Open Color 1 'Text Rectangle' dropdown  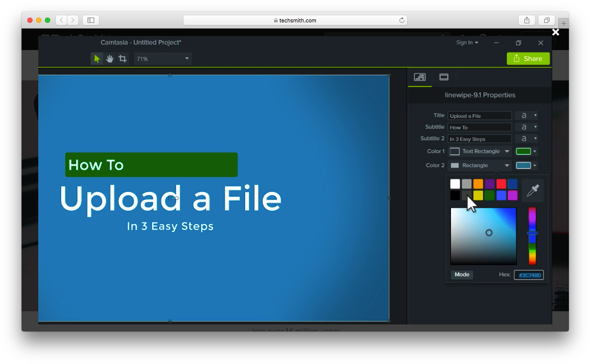[480, 151]
